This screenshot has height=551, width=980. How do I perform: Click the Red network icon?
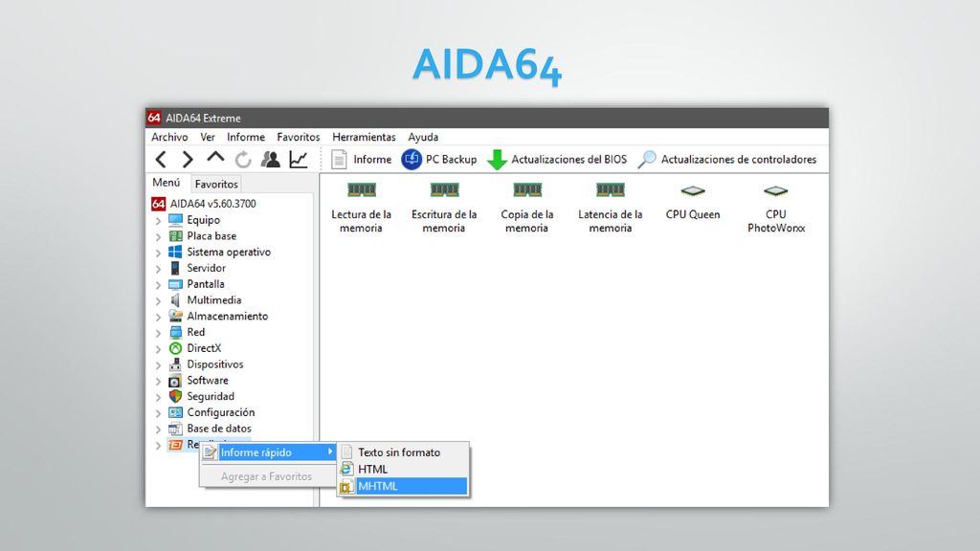[176, 332]
